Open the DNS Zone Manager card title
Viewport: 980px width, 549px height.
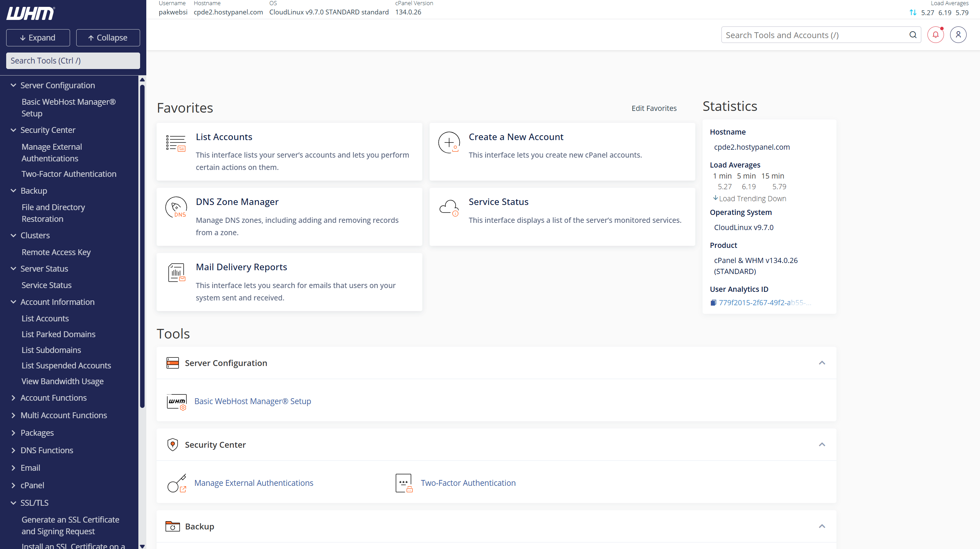(x=237, y=202)
